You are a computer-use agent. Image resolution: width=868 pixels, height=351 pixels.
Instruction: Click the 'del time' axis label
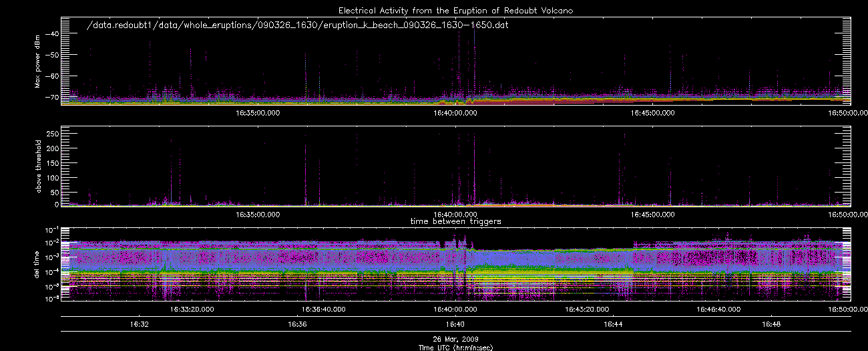(x=37, y=265)
